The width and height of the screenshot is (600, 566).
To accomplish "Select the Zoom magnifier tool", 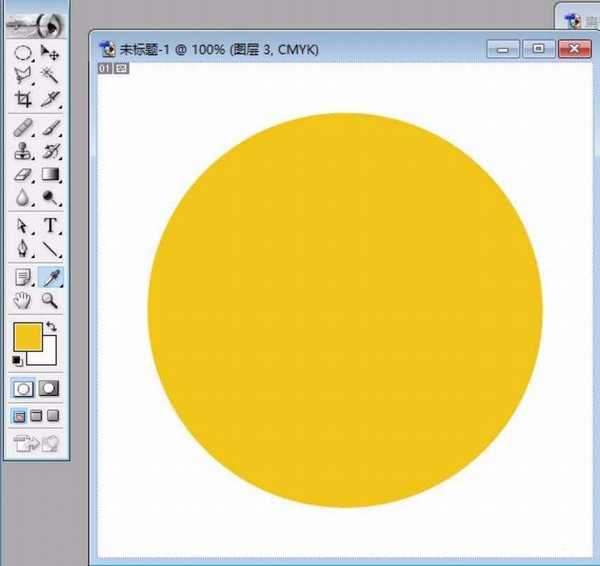I will tap(48, 300).
